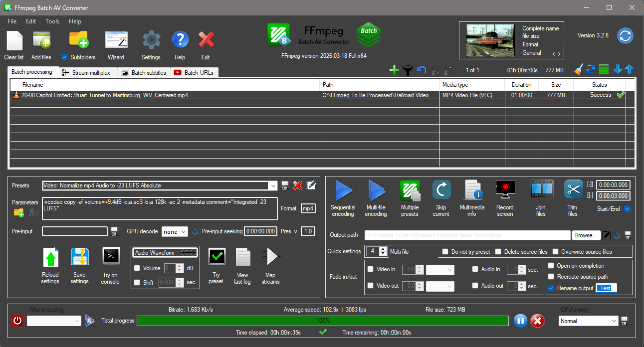Click the blue Help question icon

pos(180,40)
